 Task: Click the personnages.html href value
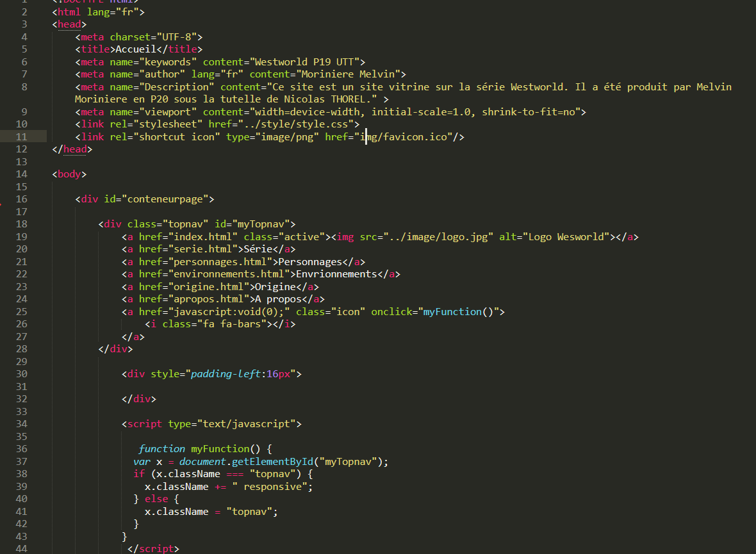220,261
